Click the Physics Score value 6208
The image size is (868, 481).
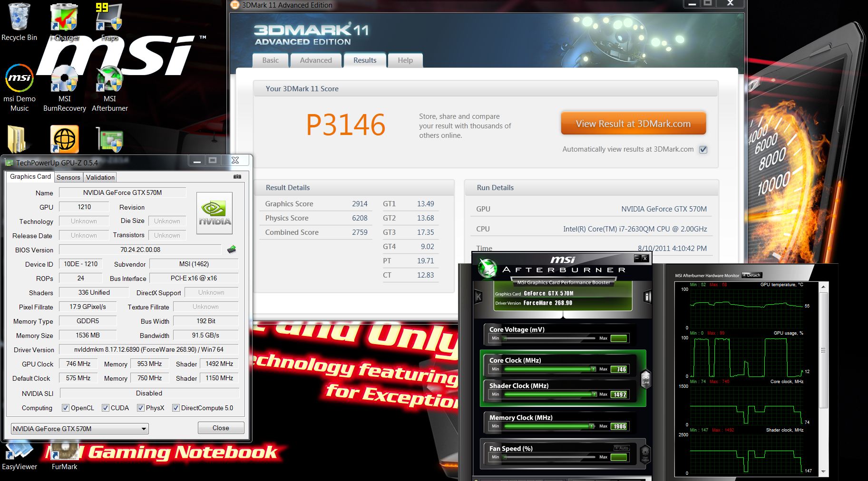[360, 218]
